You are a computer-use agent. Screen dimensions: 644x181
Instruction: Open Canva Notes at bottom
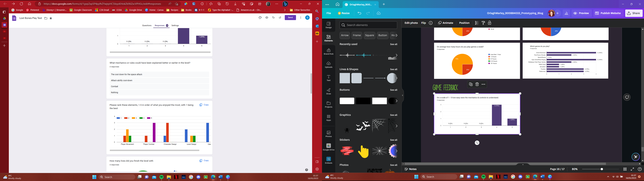pyautogui.click(x=411, y=169)
